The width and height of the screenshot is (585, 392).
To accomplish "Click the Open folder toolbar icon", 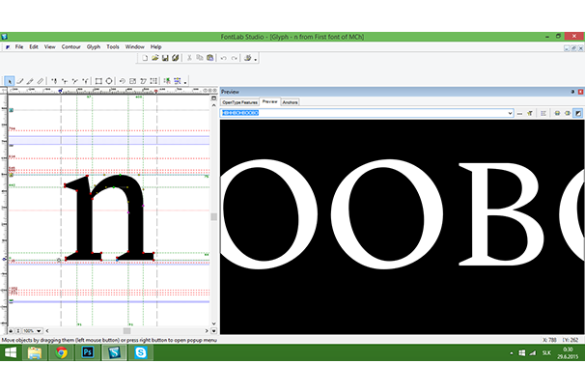I will tap(154, 58).
